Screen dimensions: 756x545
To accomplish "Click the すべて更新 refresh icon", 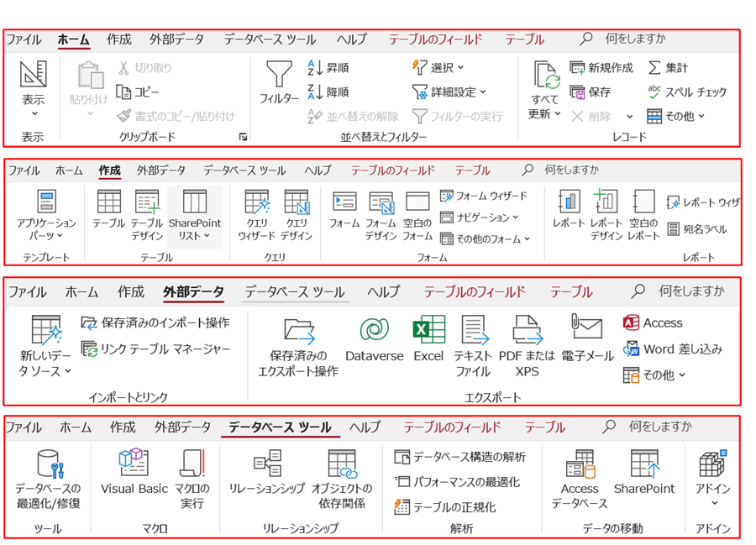I will click(x=546, y=76).
